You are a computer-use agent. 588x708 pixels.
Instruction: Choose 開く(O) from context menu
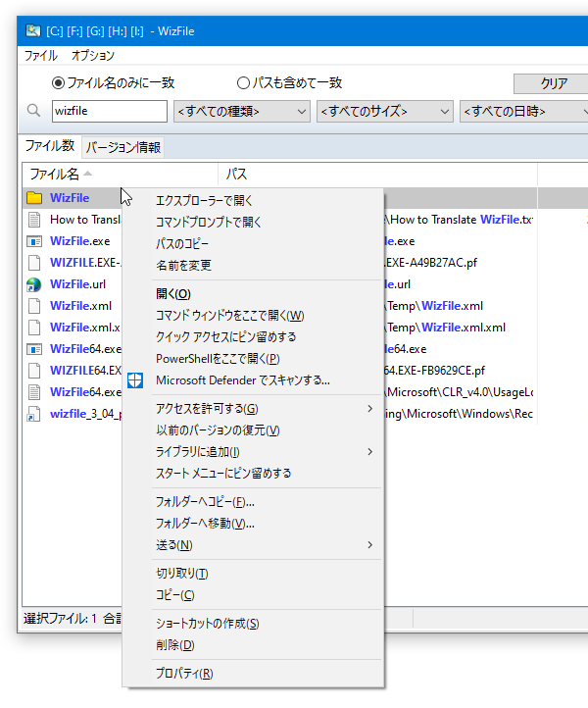253,294
